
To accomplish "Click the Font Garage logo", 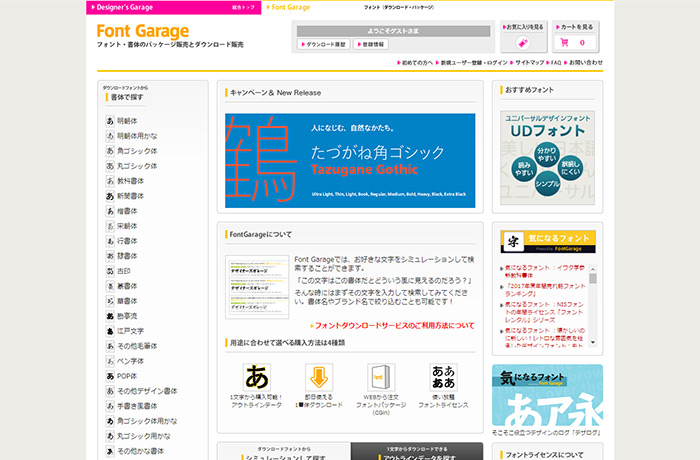I will 143,31.
